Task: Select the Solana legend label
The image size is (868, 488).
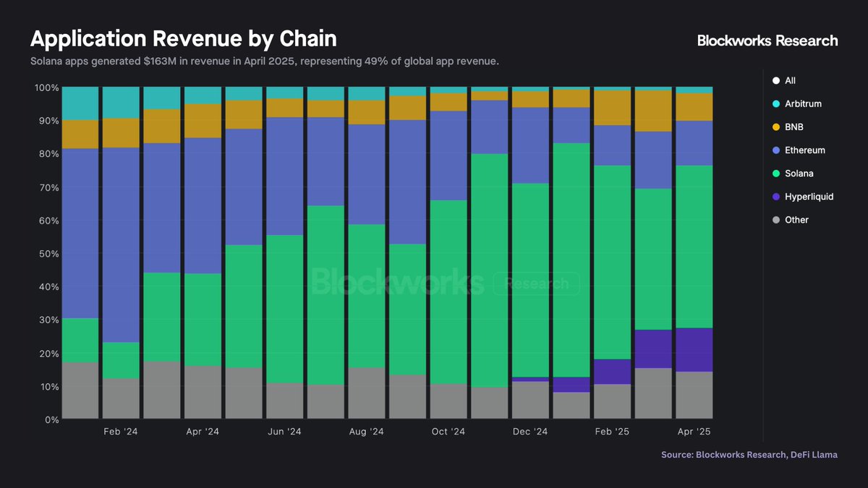Action: click(x=799, y=174)
